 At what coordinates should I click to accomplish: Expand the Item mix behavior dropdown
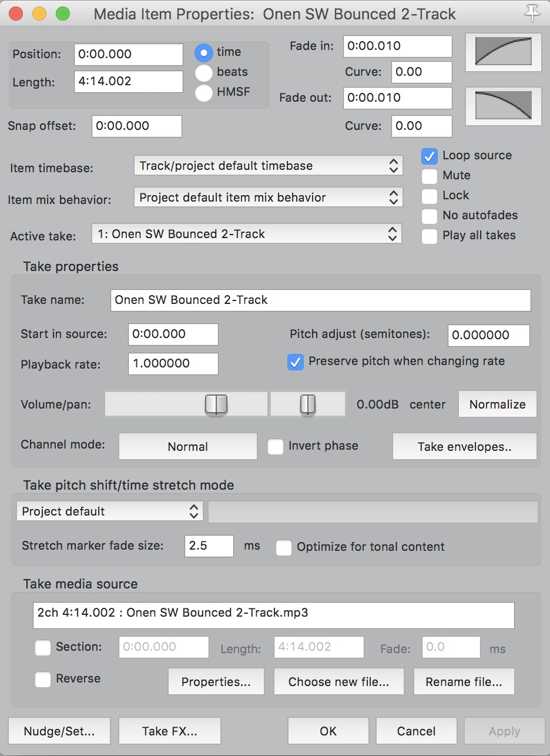click(268, 198)
